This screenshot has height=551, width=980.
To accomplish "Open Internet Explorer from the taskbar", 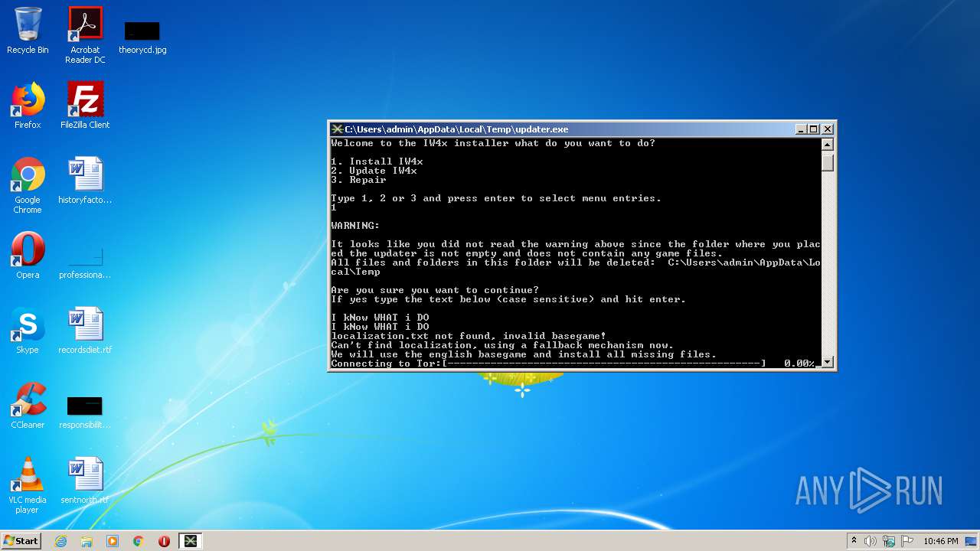I will pos(60,541).
